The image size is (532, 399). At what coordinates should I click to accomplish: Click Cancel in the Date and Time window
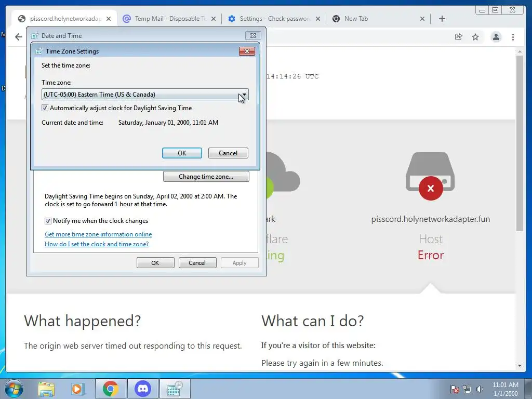tap(197, 262)
